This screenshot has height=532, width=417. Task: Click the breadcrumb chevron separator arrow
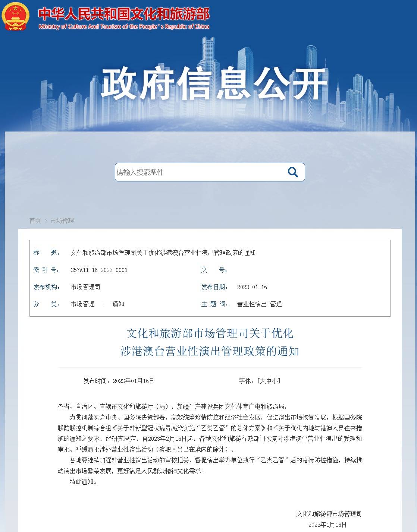point(46,221)
